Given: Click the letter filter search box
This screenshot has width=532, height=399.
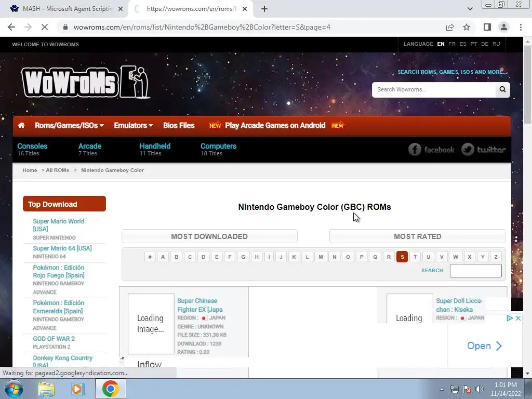Looking at the screenshot, I should click(x=476, y=270).
